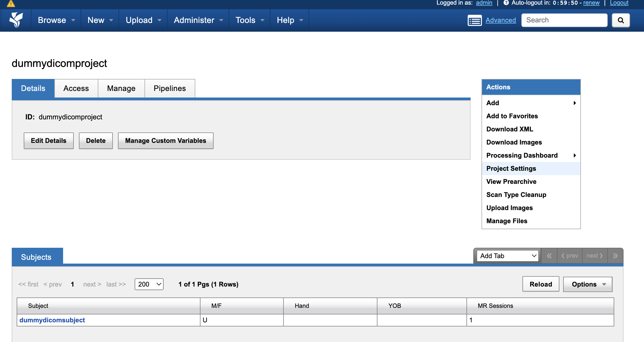The height and width of the screenshot is (342, 644).
Task: Click the '1 of 1 Pgs (1 Rows)' text
Action: click(x=208, y=284)
